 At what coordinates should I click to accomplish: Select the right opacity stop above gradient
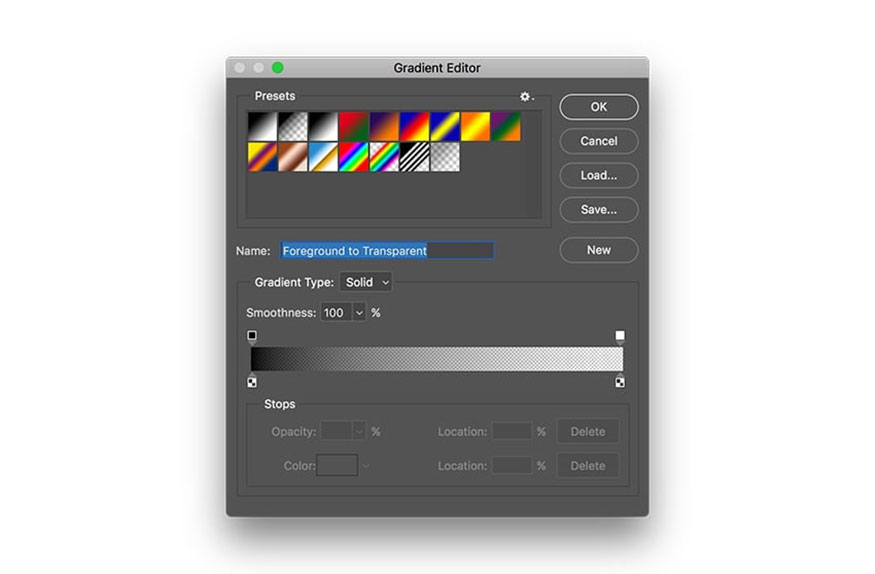620,336
